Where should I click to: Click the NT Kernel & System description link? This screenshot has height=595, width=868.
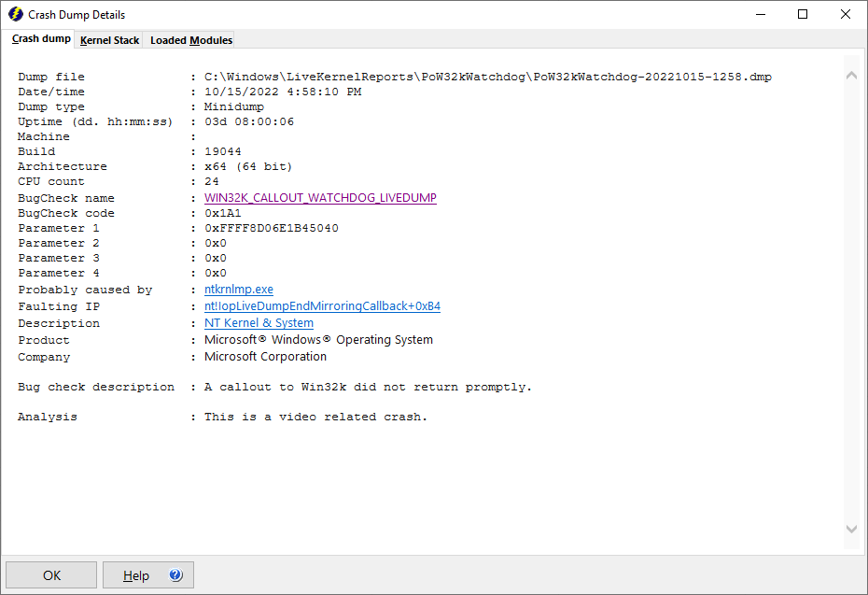pyautogui.click(x=259, y=322)
